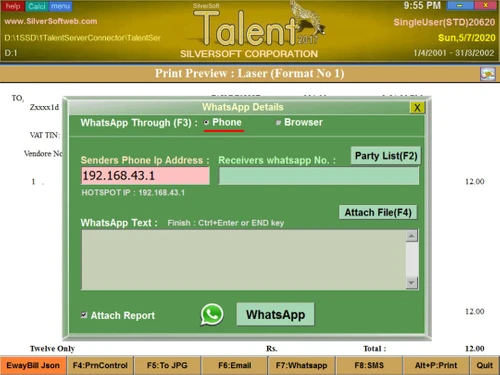Open Party List(F2)
Screen dimensions: 500x375
click(386, 156)
